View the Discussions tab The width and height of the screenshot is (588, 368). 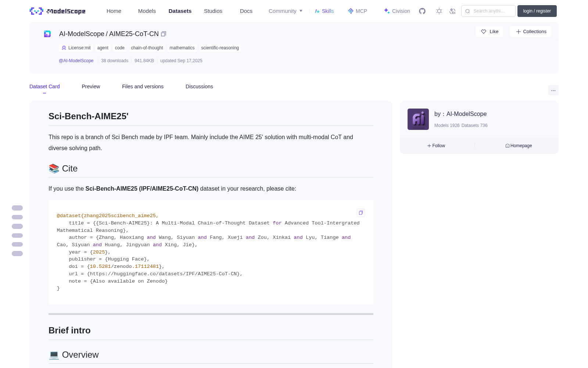pyautogui.click(x=199, y=86)
